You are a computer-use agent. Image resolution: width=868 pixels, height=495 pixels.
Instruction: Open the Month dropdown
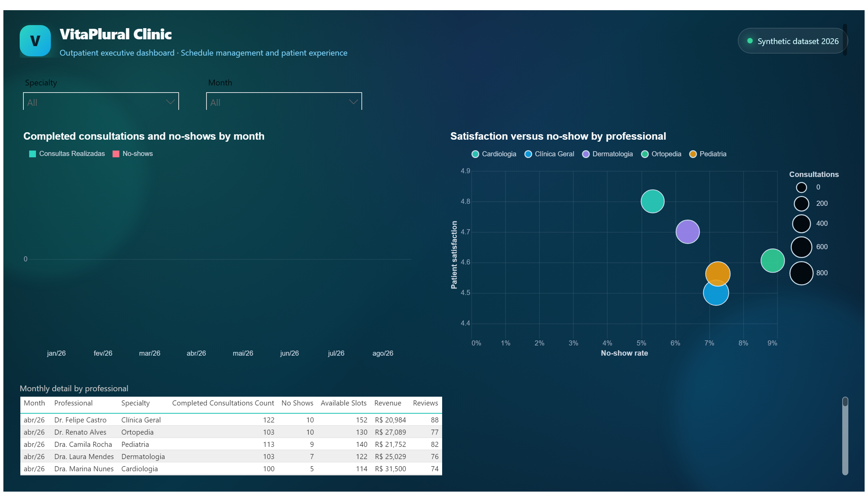[x=284, y=102]
